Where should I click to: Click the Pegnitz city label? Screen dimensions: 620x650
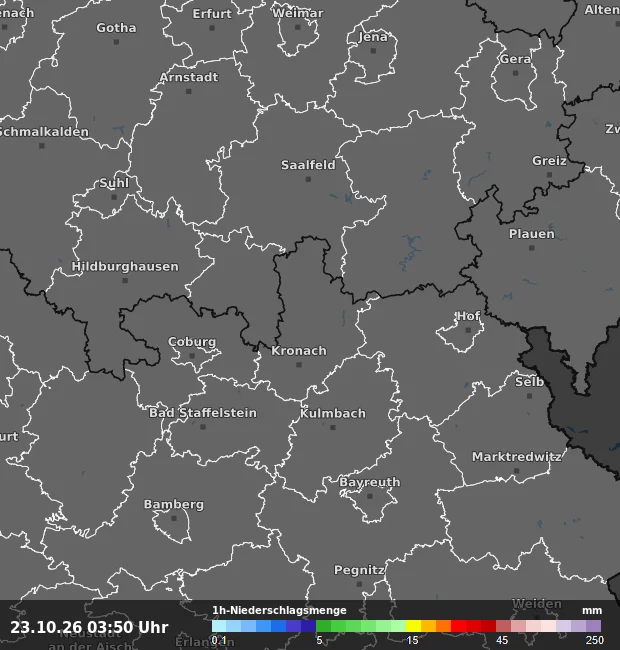click(x=359, y=570)
